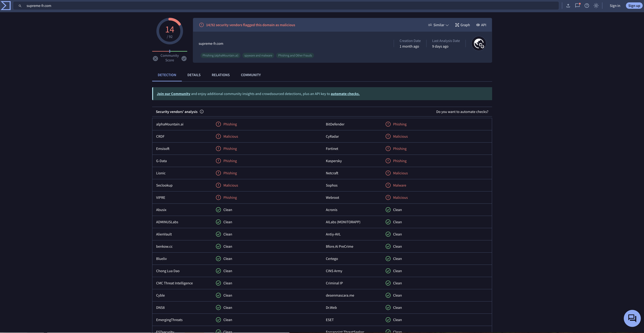Screen dimensions: 644x333
Task: Click the ADMINUSLabs vendor name
Action: tap(167, 222)
